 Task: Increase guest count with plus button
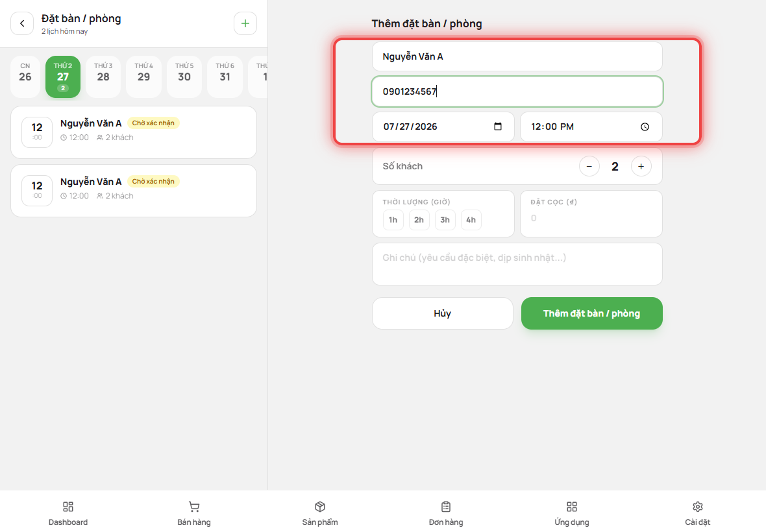641,167
